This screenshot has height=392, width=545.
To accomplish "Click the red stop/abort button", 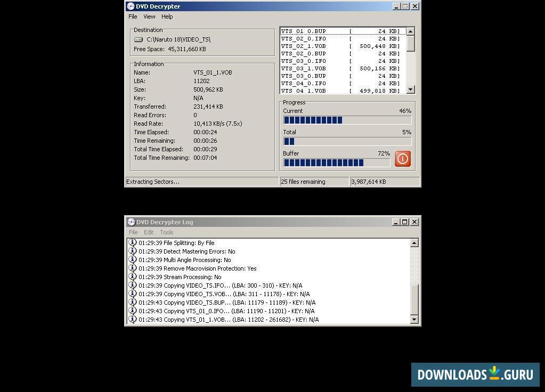I will point(403,159).
